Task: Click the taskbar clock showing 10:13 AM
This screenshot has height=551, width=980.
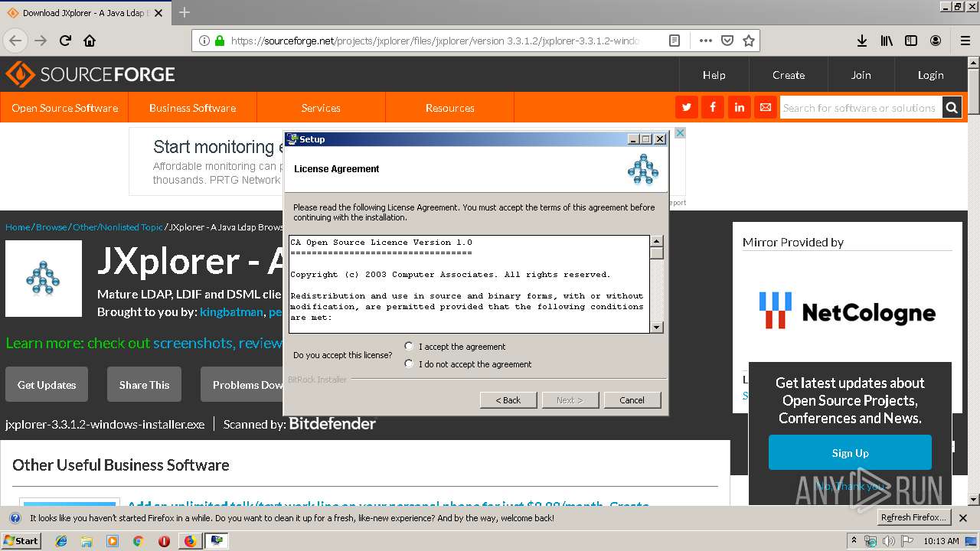Action: coord(941,541)
